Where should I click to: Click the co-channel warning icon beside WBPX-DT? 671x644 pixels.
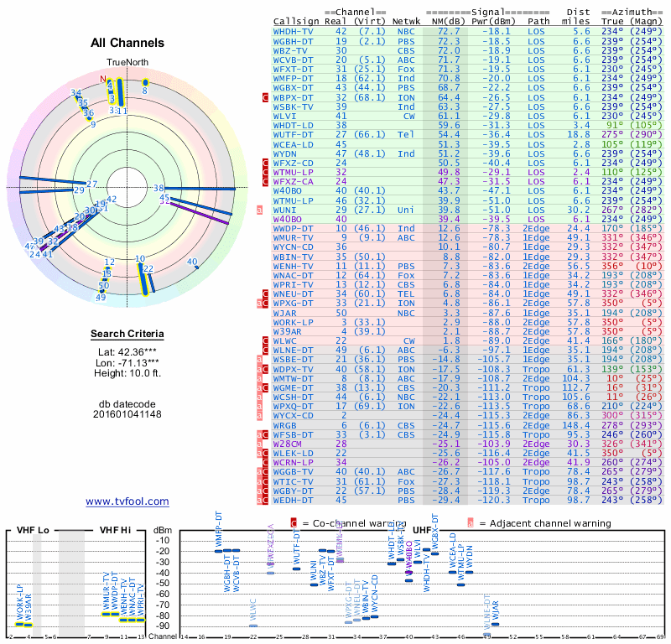[266, 97]
